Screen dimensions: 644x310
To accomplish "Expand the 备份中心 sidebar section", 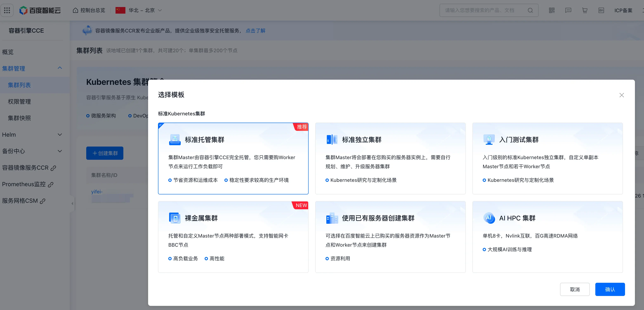I will click(32, 151).
